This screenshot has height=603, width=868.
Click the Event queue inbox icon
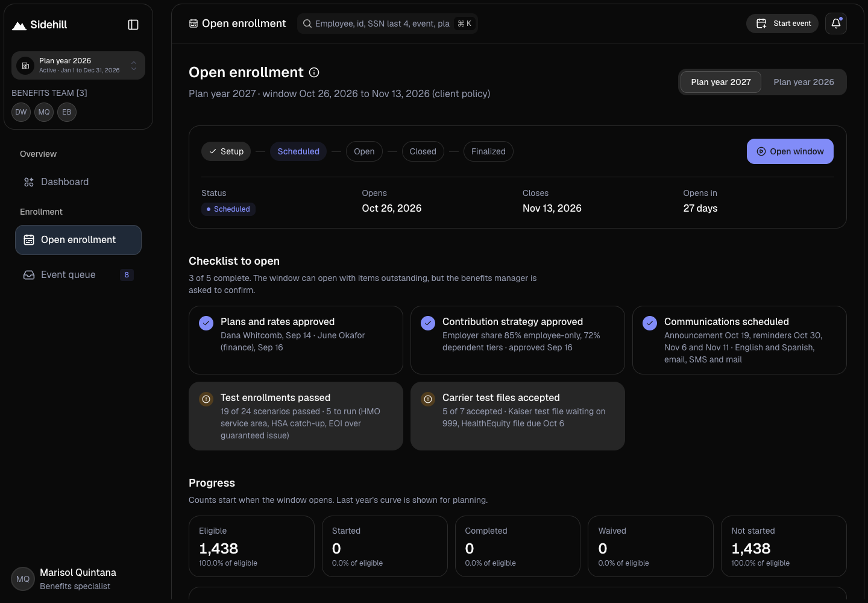tap(29, 275)
